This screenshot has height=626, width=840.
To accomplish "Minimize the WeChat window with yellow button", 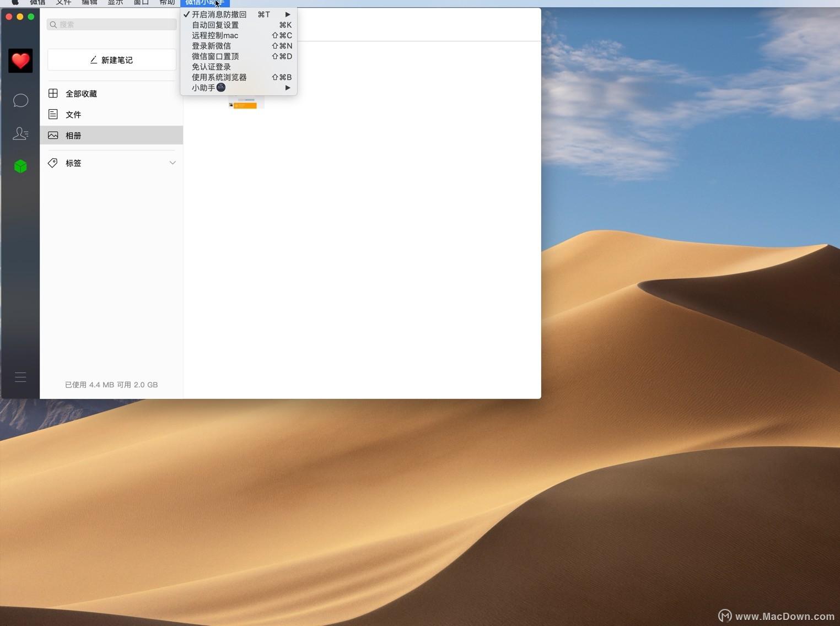I will click(x=20, y=17).
